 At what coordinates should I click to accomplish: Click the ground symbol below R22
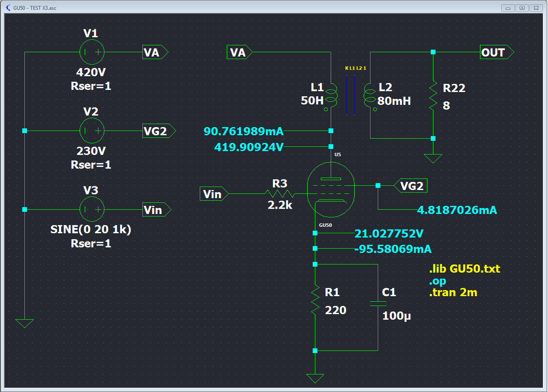click(433, 158)
